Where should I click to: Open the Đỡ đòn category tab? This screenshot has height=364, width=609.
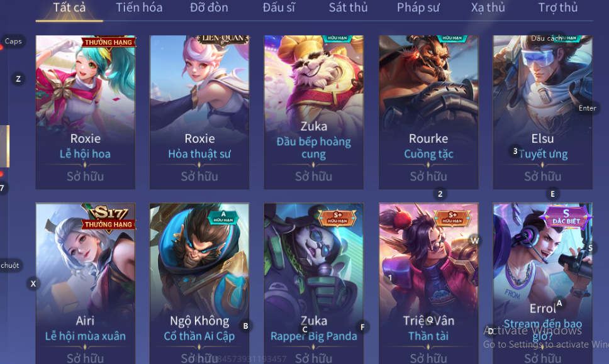(x=209, y=8)
